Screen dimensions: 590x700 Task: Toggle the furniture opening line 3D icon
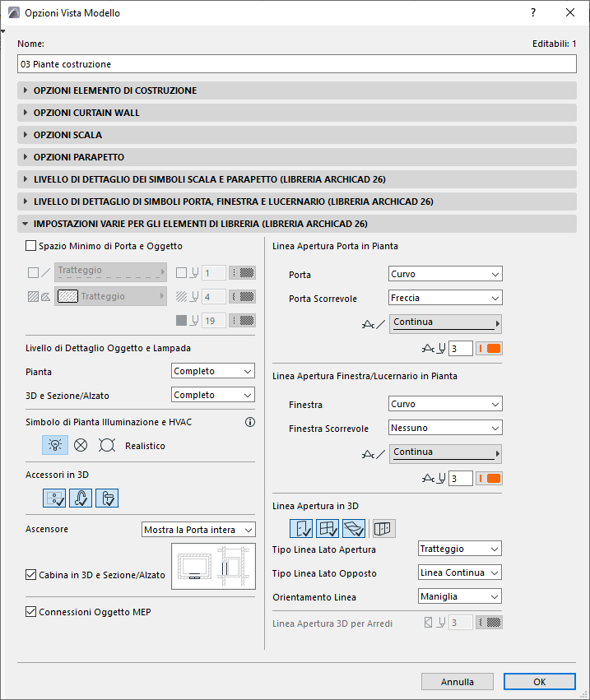click(383, 529)
